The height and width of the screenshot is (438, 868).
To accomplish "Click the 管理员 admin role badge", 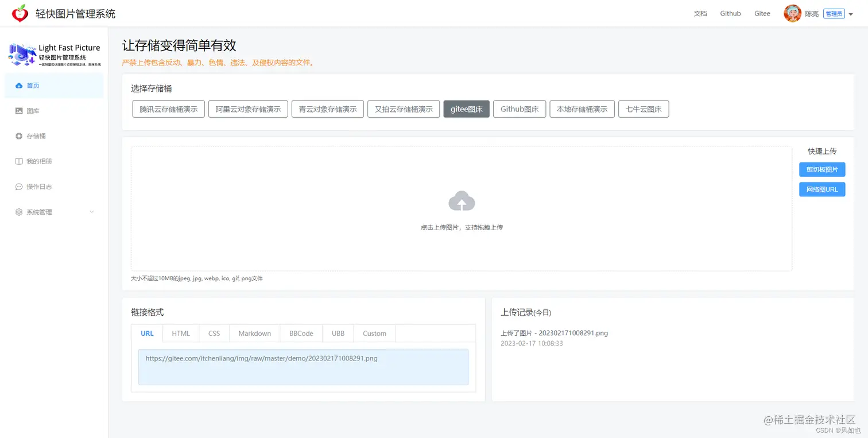I will click(834, 13).
